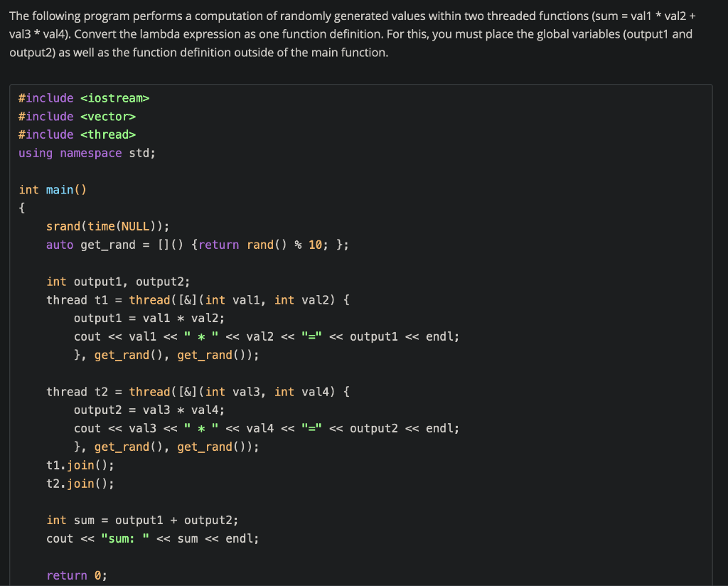Click the '#include <thread>' line
This screenshot has height=586, width=728.
pyautogui.click(x=77, y=134)
